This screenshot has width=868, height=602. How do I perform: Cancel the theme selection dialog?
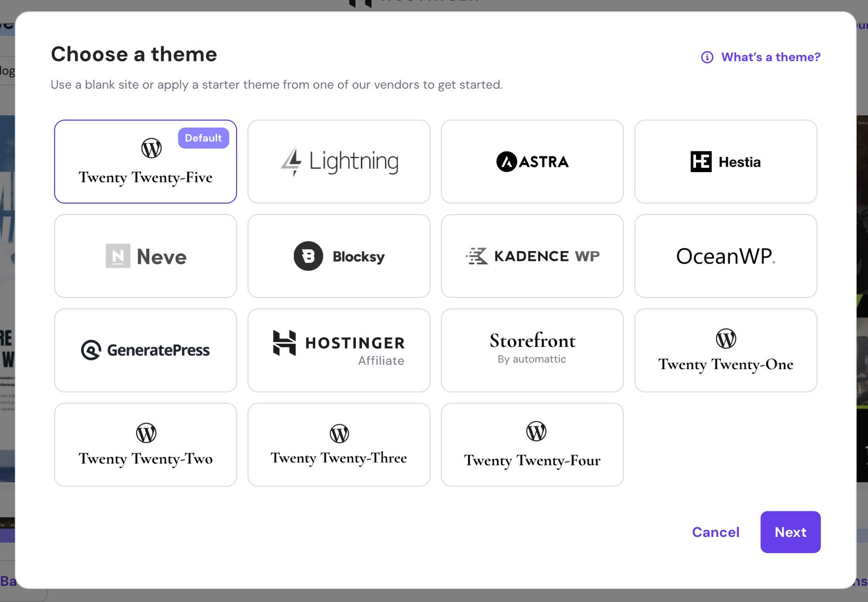716,532
